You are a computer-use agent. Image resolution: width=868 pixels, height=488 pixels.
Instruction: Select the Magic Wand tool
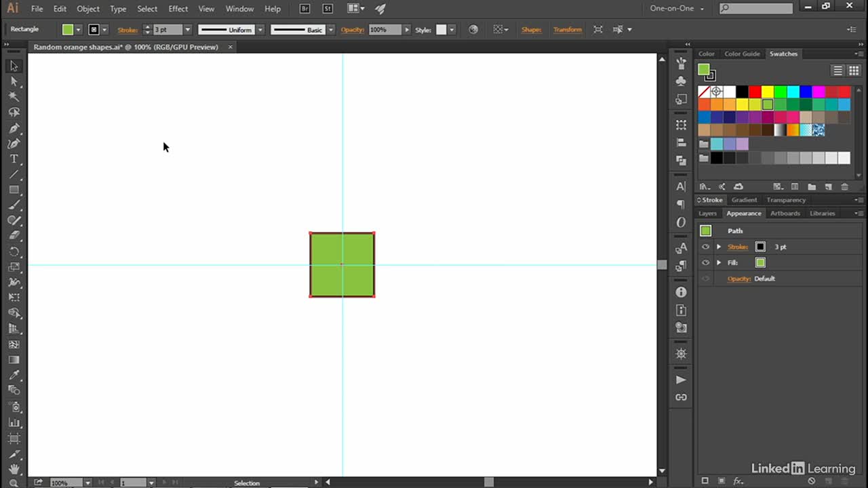14,97
